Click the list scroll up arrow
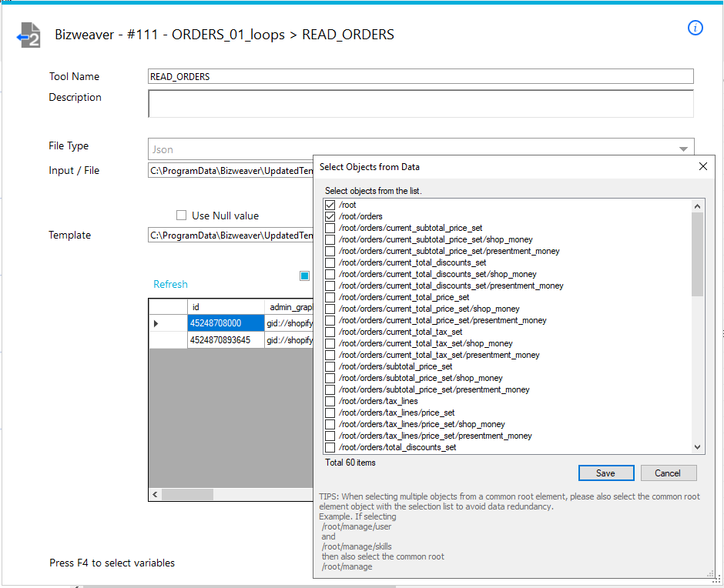Image resolution: width=724 pixels, height=588 pixels. [697, 206]
